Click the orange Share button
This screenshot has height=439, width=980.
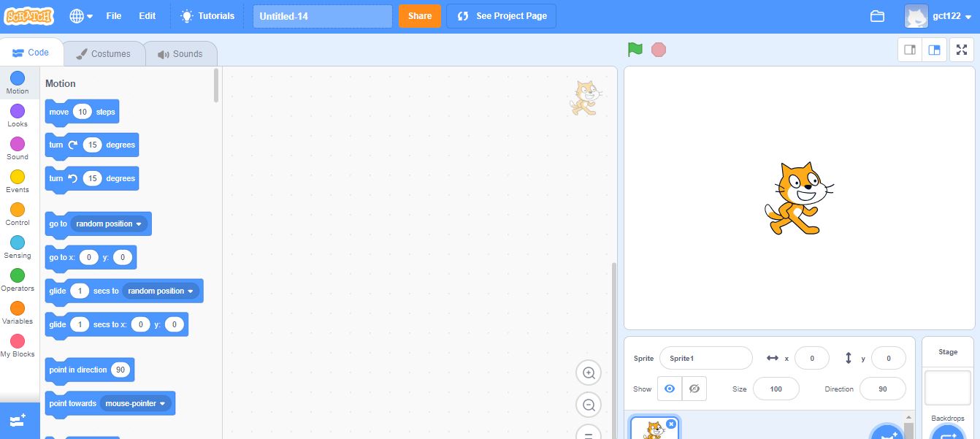tap(420, 16)
